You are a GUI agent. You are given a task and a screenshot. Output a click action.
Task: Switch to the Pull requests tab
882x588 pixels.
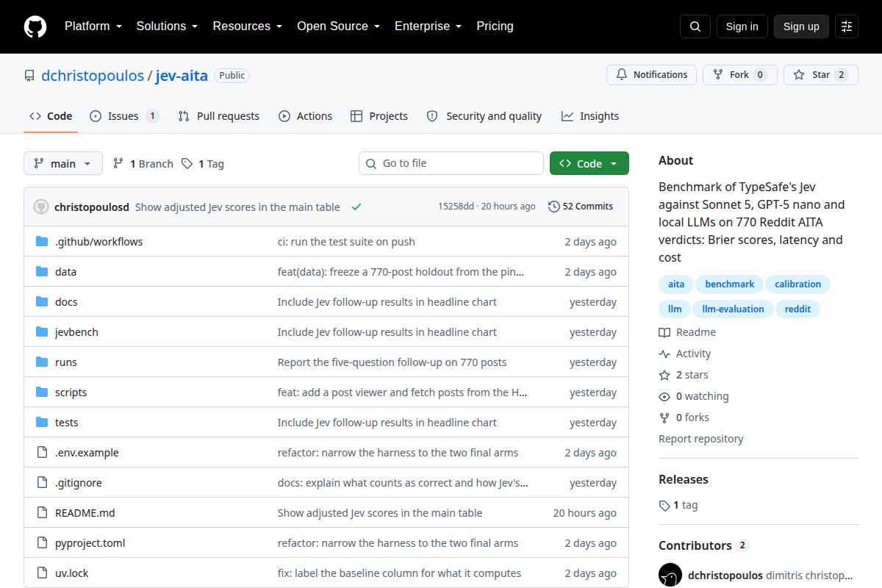[219, 116]
